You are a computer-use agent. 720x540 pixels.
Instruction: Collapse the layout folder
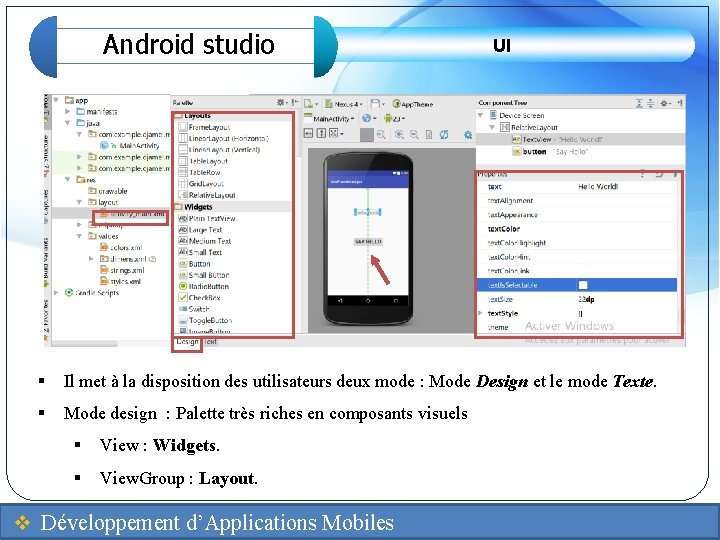click(79, 202)
